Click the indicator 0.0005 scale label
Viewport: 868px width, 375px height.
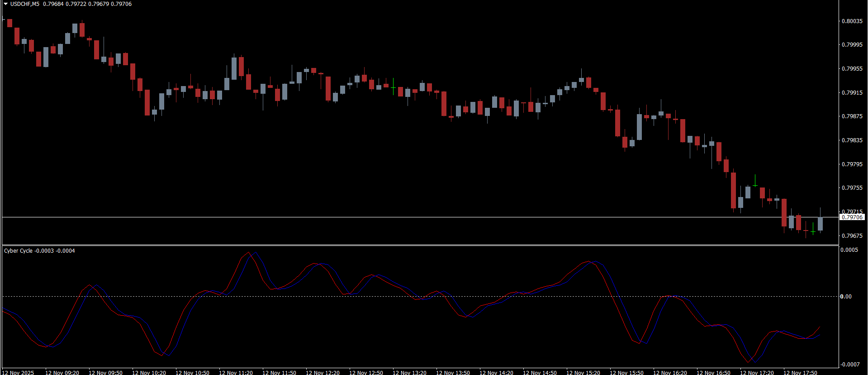click(849, 250)
